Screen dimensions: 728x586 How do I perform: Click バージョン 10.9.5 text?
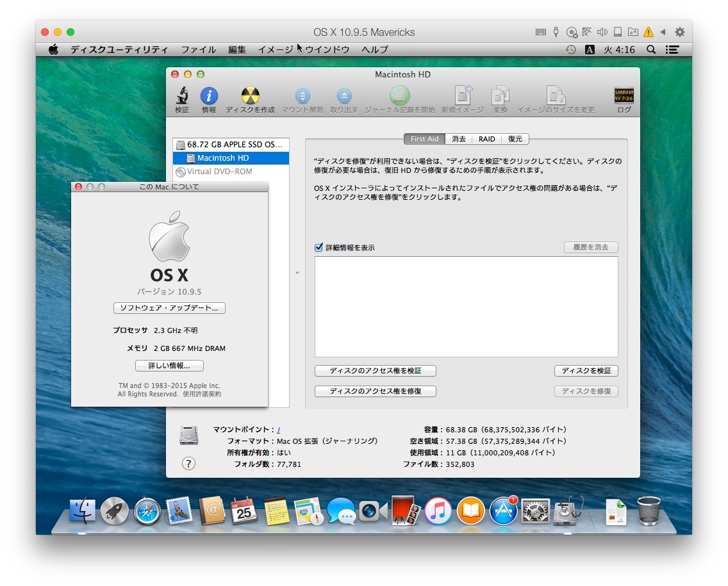[169, 291]
